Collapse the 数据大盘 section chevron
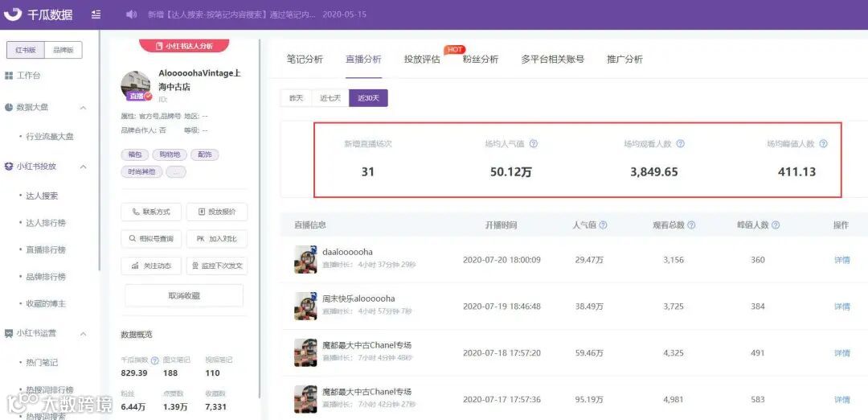This screenshot has height=420, width=868. 83,108
